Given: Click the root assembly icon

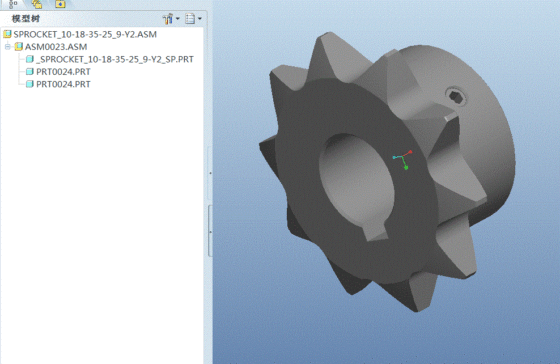Looking at the screenshot, I should click(7, 34).
